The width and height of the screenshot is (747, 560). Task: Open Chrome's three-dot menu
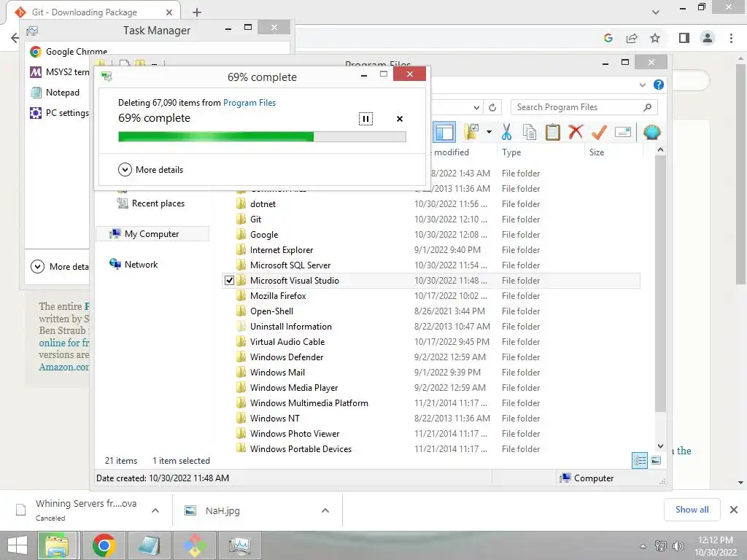(731, 38)
